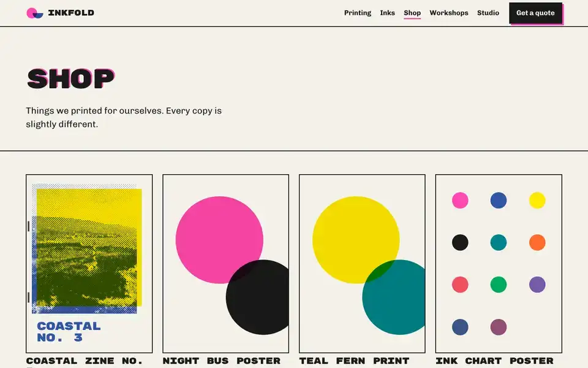Click the large SHOP page heading
Viewport: 588px width, 368px height.
tap(70, 79)
